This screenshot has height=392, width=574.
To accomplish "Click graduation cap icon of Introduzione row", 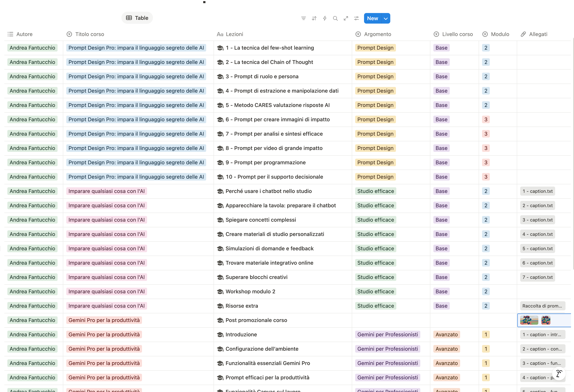I will point(220,334).
